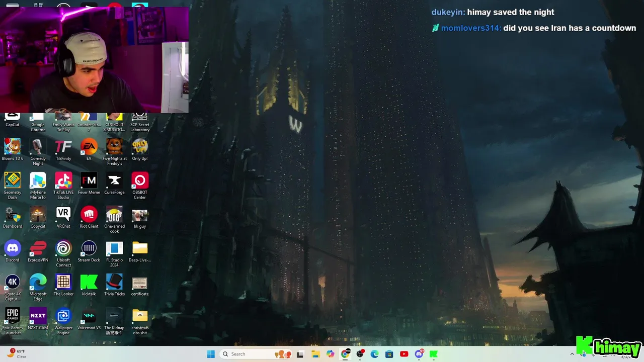Select the Trivia Tricks desktop icon
Image resolution: width=644 pixels, height=362 pixels.
(x=114, y=285)
